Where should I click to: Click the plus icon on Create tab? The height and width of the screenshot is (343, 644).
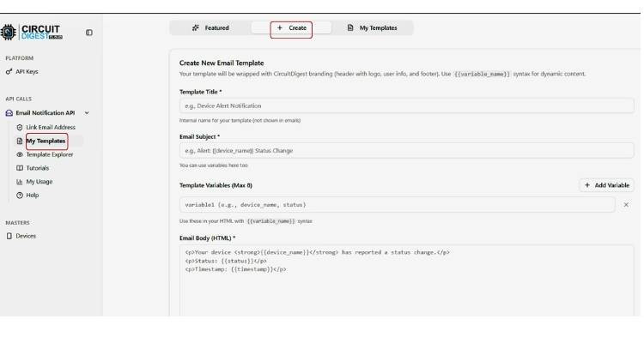click(x=280, y=28)
